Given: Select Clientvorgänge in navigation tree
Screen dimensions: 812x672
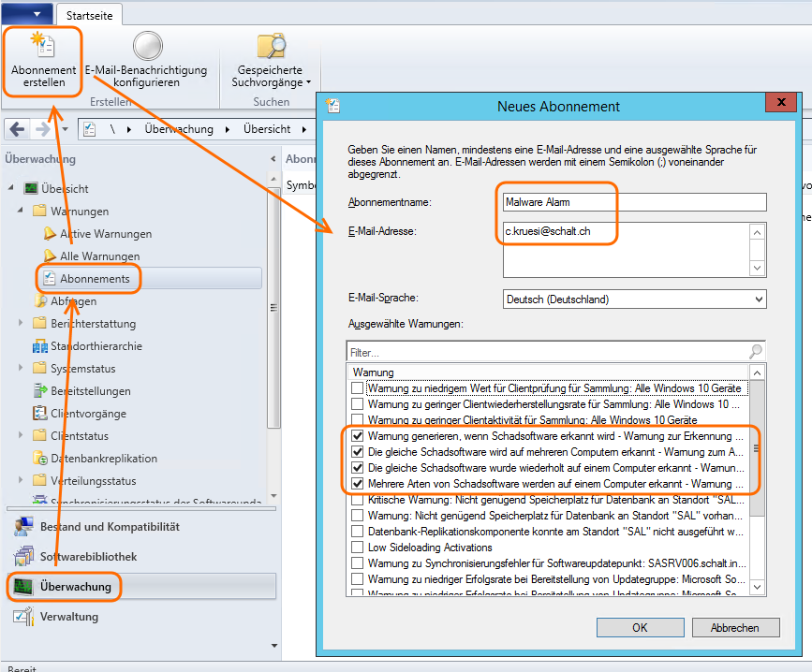Looking at the screenshot, I should pos(86,414).
